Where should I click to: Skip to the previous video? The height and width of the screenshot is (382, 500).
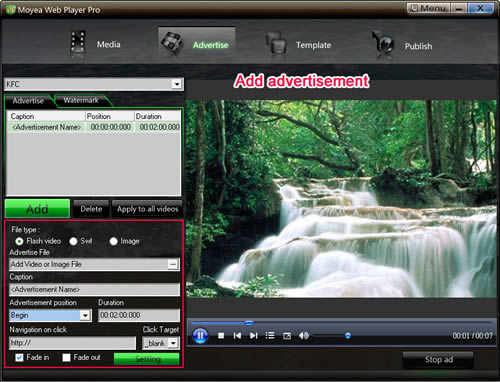tap(237, 336)
